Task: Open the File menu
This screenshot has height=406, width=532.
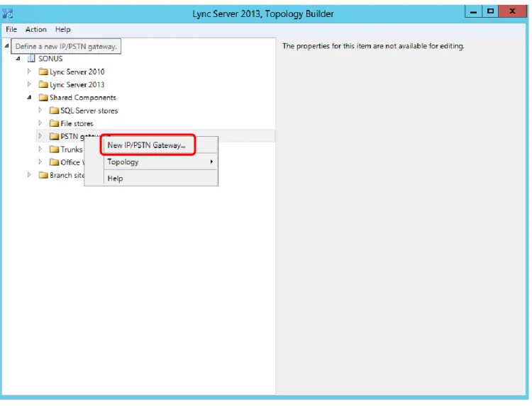Action: [x=11, y=30]
